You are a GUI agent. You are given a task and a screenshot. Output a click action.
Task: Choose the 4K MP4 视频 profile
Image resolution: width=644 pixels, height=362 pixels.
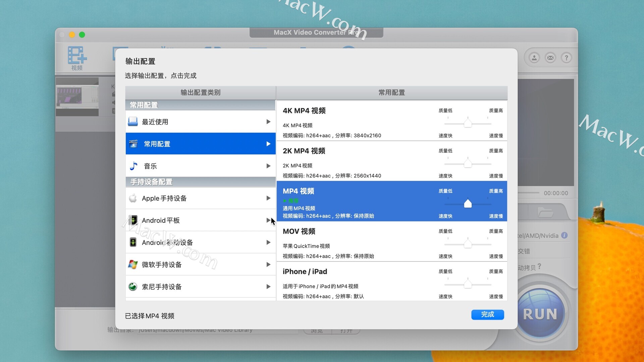click(x=392, y=121)
